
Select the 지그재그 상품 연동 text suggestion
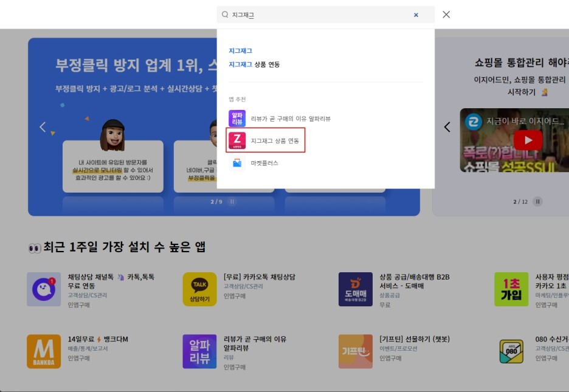click(x=254, y=64)
